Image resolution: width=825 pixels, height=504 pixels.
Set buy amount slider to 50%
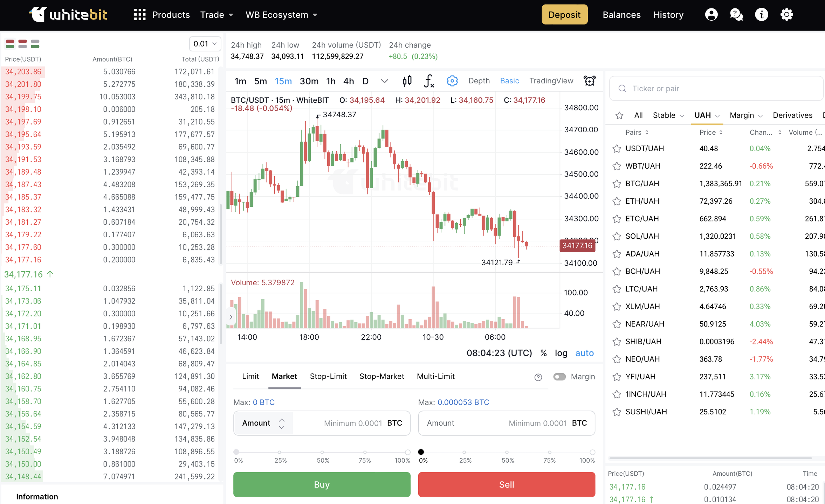pos(322,452)
